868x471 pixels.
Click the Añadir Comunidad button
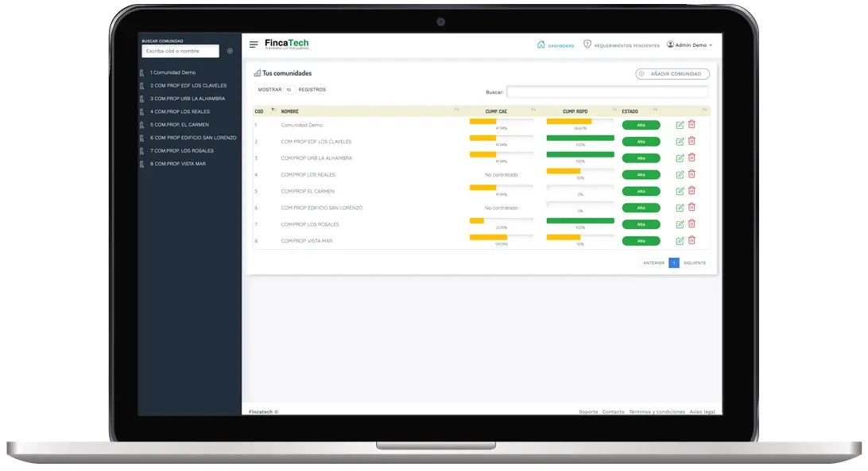point(672,74)
